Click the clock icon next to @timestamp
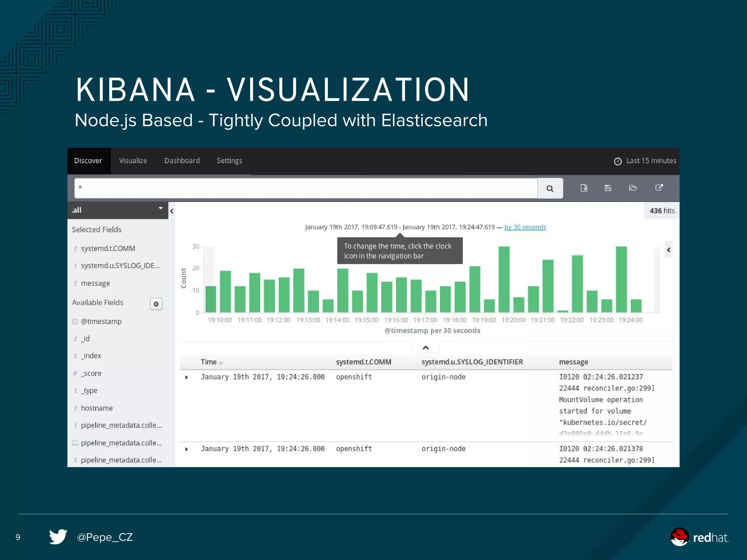The width and height of the screenshot is (747, 560). click(75, 322)
